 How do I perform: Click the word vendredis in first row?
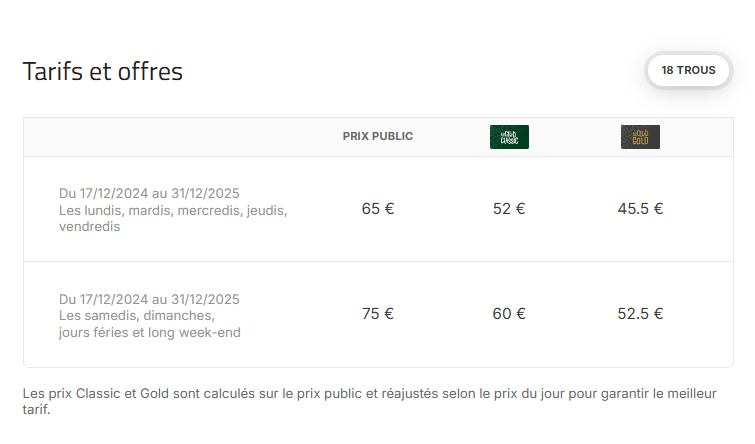(x=90, y=226)
